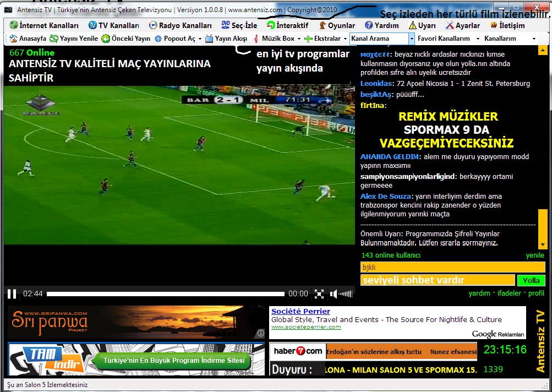This screenshot has width=552, height=392.
Task: Open the Ayarlar menu
Action: coord(463,25)
